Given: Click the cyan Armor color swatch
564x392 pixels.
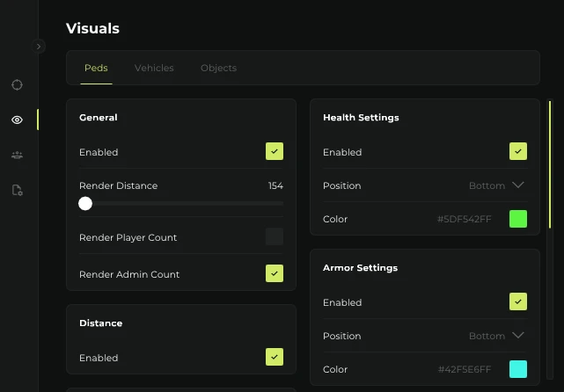Looking at the screenshot, I should point(518,369).
